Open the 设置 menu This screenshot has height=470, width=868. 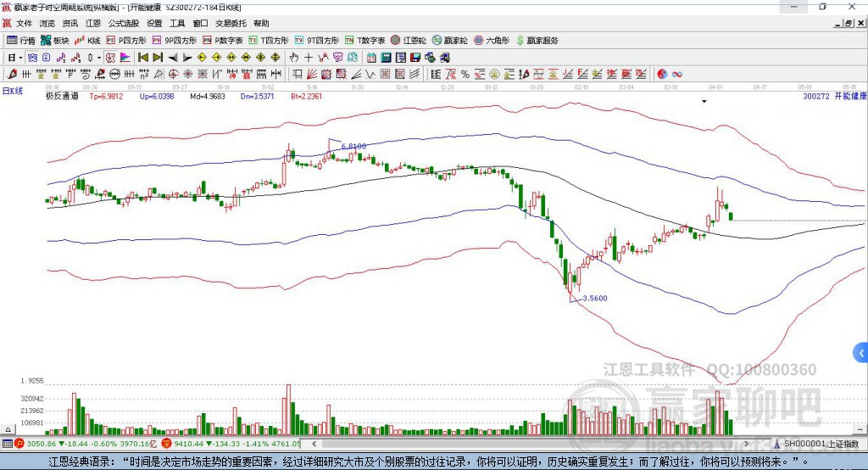[154, 23]
